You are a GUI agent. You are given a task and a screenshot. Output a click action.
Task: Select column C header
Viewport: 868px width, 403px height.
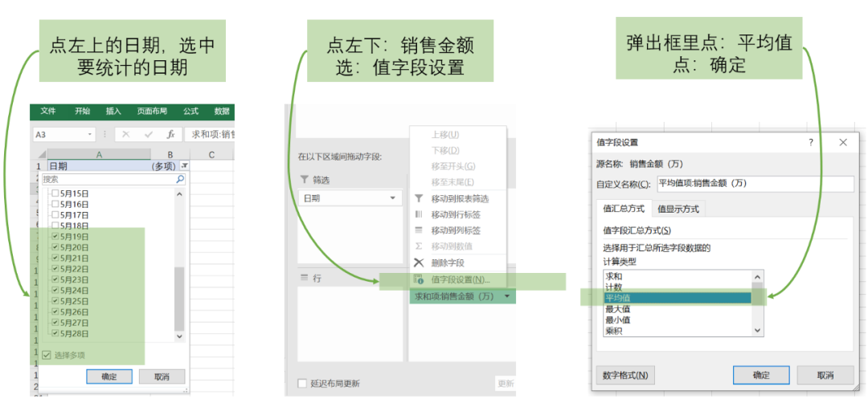tap(211, 155)
